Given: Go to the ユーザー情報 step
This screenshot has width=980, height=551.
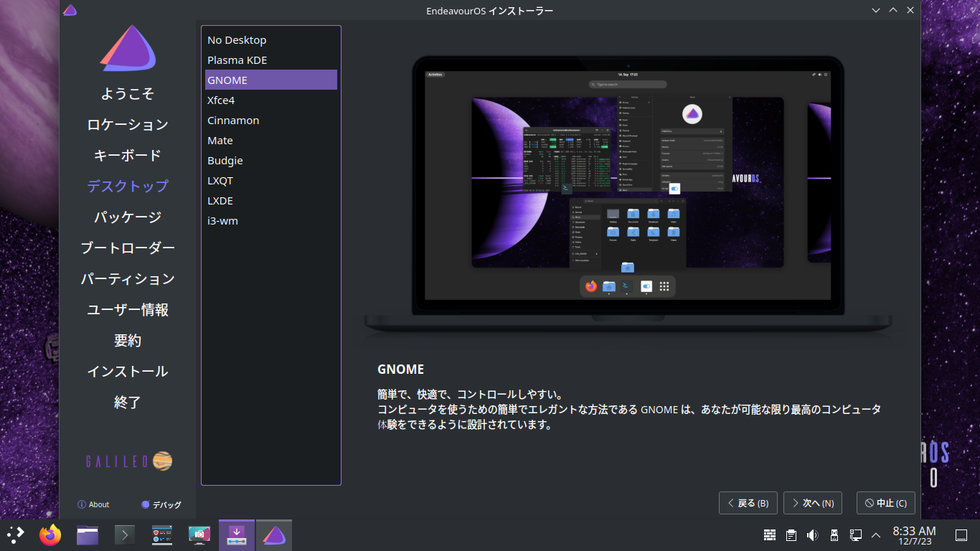Looking at the screenshot, I should coord(128,310).
